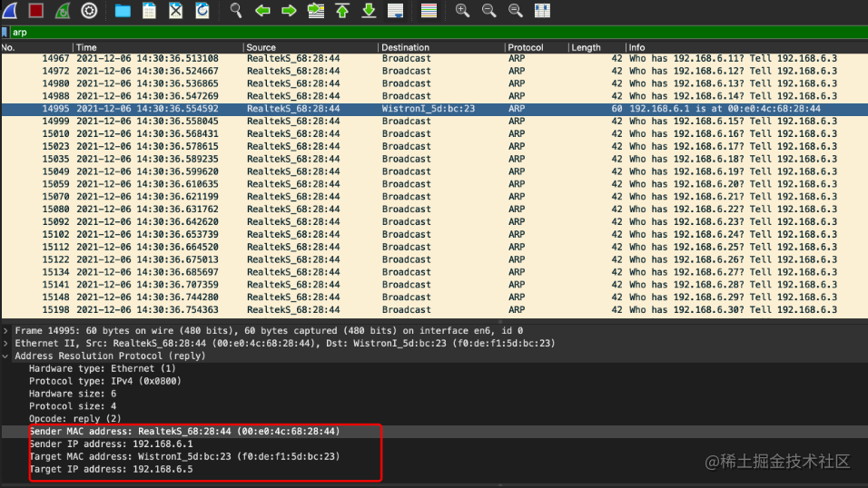The image size is (868, 488).
Task: Select packet number 15035
Action: (434, 160)
